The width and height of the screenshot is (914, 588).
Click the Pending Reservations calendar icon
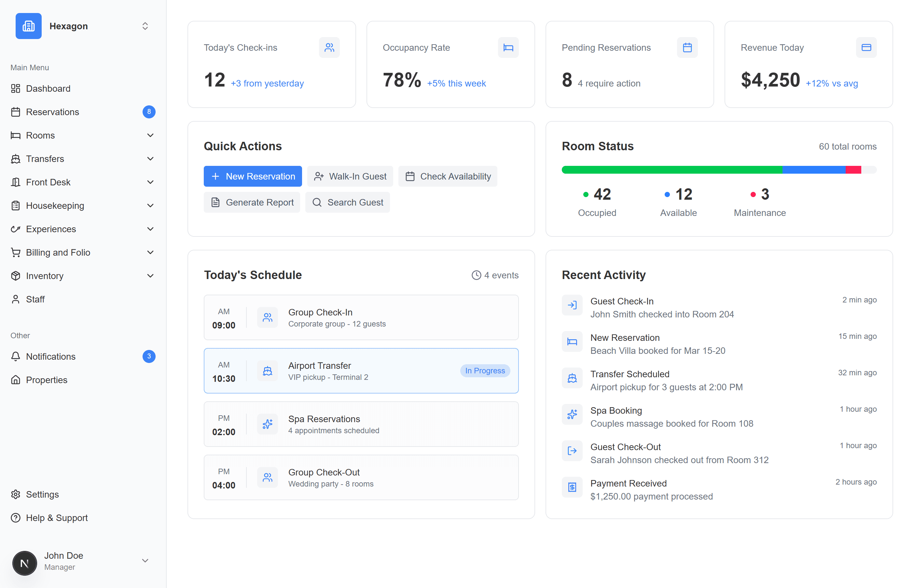pyautogui.click(x=687, y=47)
